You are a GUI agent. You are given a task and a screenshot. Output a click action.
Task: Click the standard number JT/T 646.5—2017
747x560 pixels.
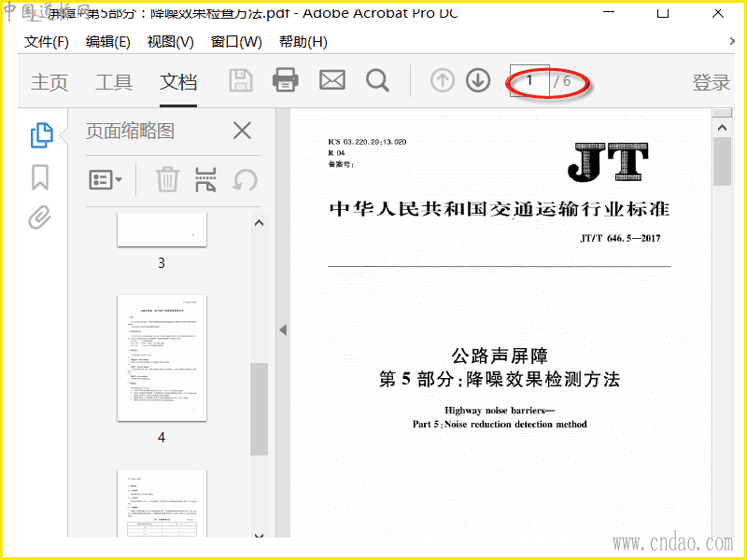pos(620,238)
